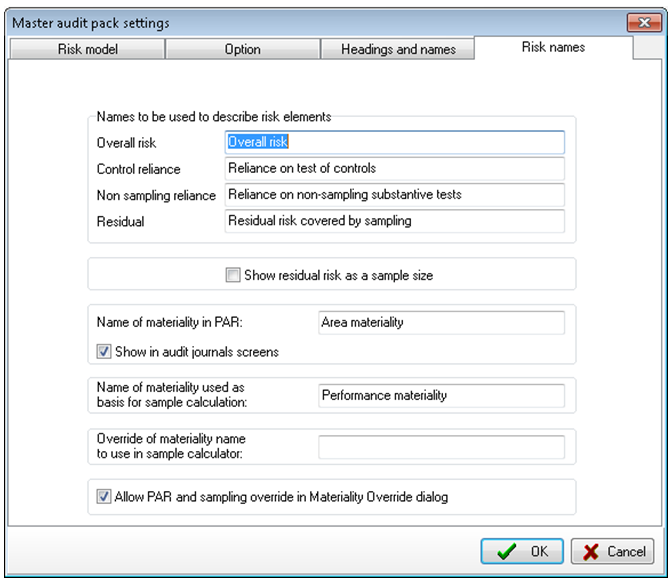Click the Residual label text
671x585 pixels.
click(x=120, y=222)
